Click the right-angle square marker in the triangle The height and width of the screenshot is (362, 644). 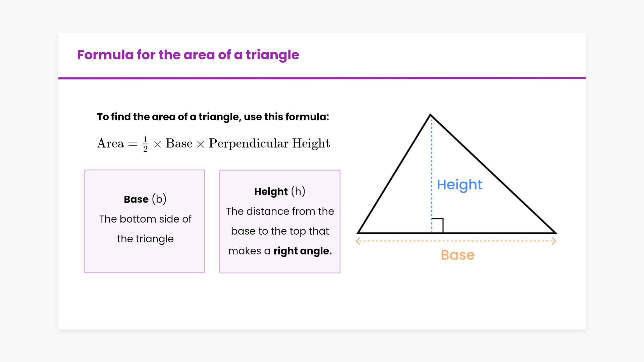437,226
